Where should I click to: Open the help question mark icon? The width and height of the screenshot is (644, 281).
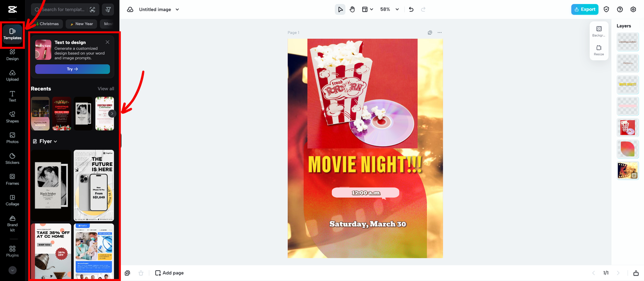tap(620, 10)
